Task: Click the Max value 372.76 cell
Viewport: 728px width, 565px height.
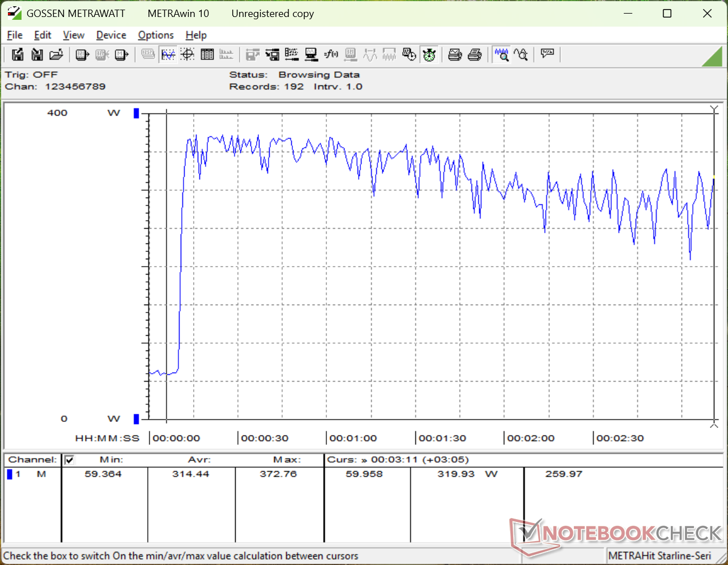Action: tap(278, 474)
